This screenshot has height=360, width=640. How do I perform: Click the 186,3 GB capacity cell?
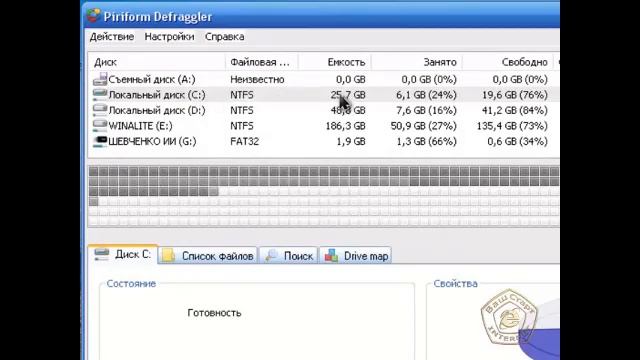tap(345, 126)
